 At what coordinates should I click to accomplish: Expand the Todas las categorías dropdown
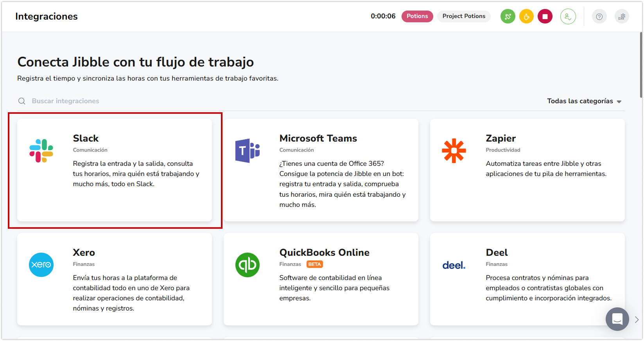click(584, 101)
